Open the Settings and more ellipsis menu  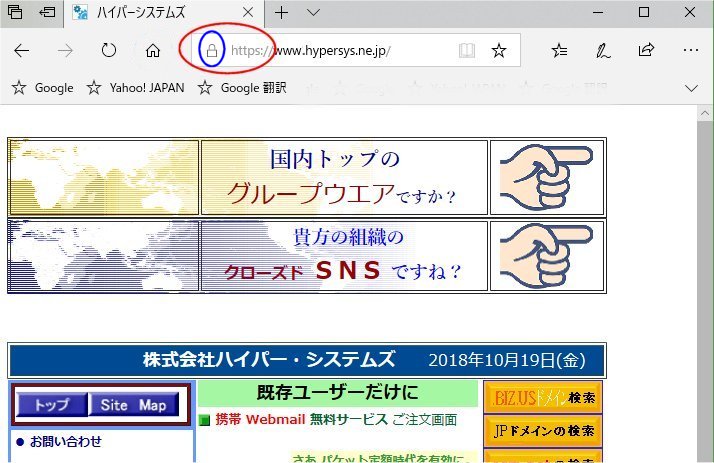tap(691, 50)
